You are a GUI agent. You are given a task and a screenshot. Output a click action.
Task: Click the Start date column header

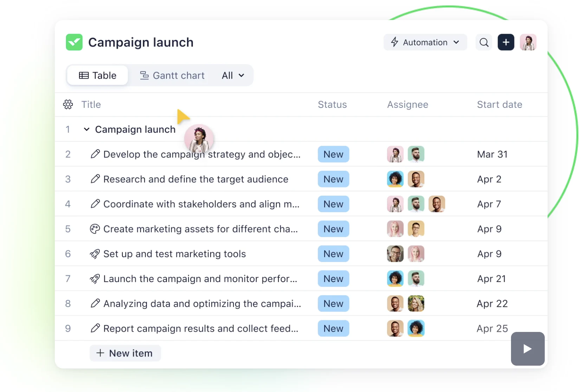pos(499,104)
